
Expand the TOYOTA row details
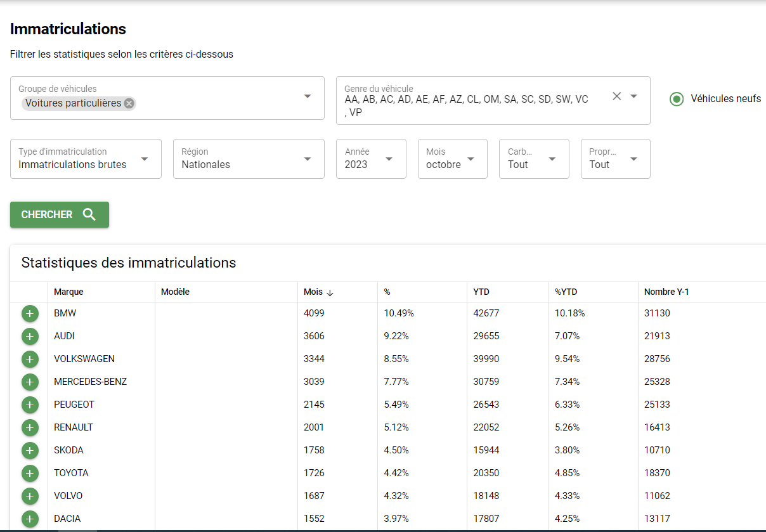[x=30, y=474]
